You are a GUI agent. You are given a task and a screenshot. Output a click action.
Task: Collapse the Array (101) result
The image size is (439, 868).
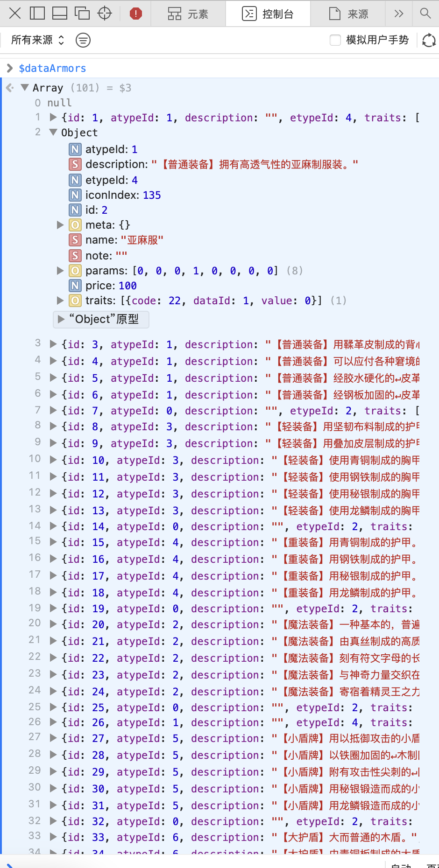(25, 87)
